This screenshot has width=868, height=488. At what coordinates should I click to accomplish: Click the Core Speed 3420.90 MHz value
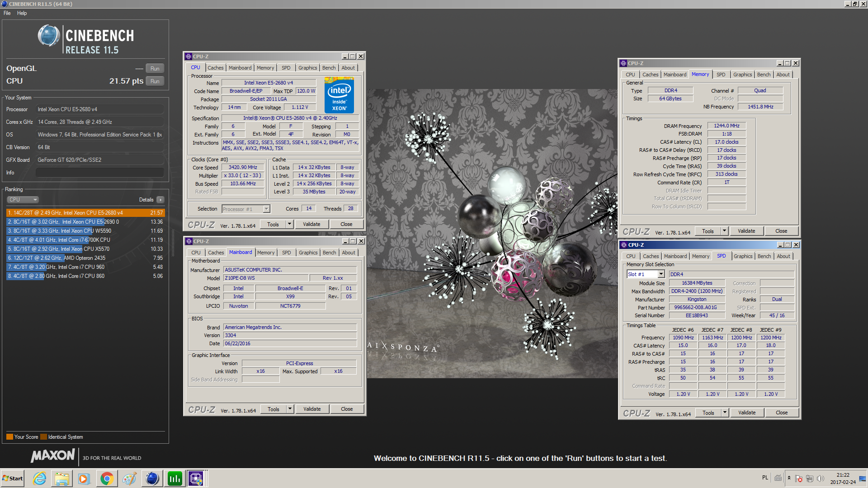pos(243,168)
